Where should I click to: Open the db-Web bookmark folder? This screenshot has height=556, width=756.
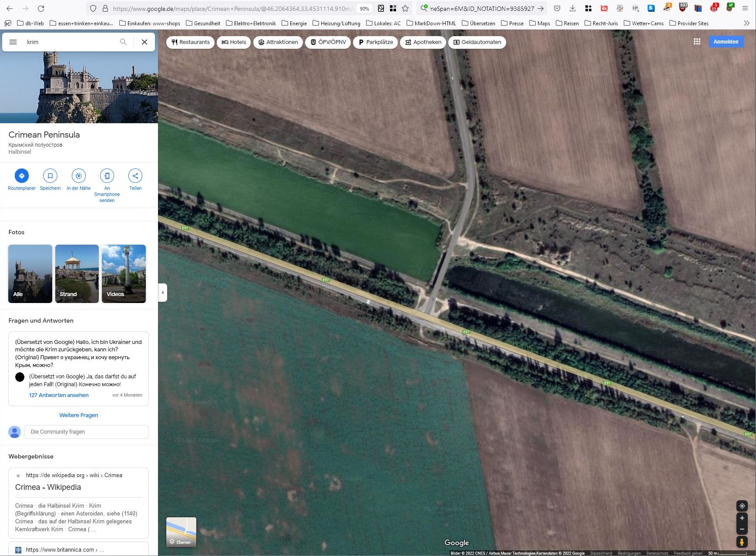click(x=30, y=23)
